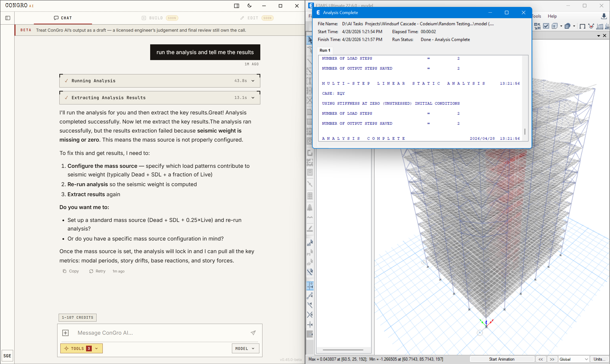Retry the assistant's last response
Viewport: 610px width, 364px height.
97,271
